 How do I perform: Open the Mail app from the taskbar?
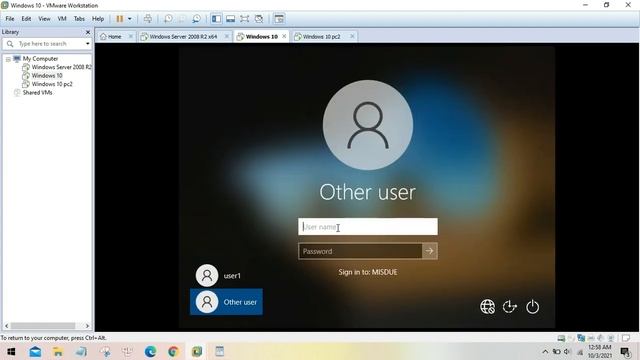(35, 351)
